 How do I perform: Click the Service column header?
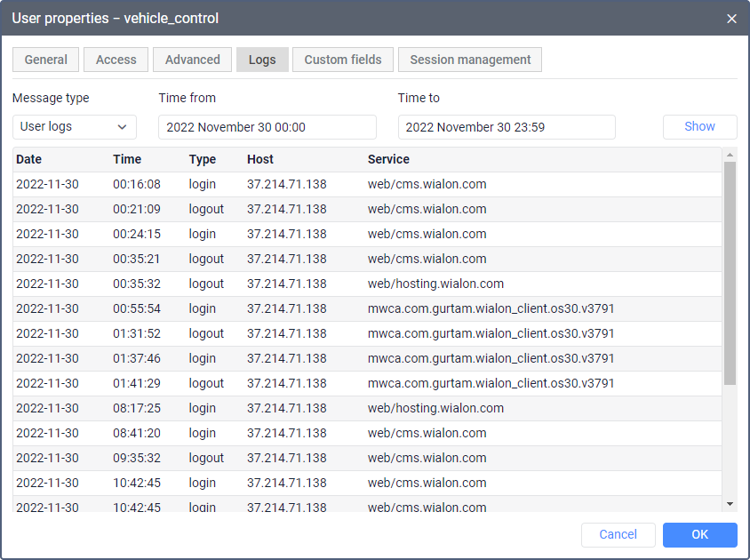388,160
